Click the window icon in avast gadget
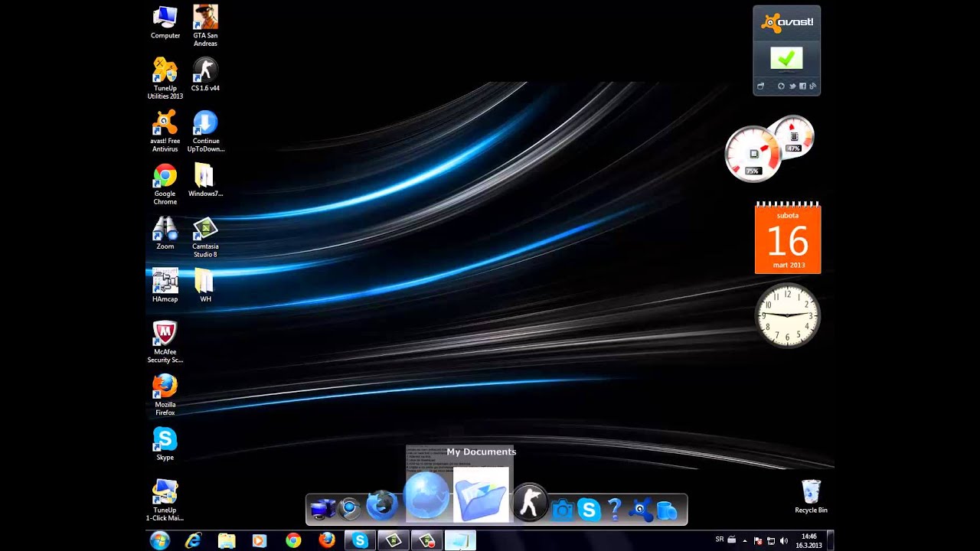 click(x=760, y=86)
